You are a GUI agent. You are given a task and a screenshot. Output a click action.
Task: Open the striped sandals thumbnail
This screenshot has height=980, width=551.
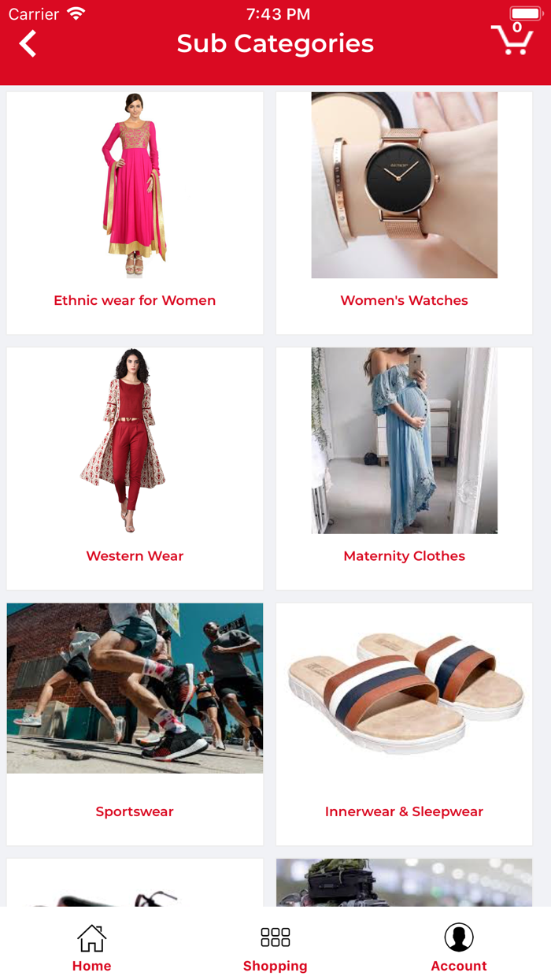404,688
